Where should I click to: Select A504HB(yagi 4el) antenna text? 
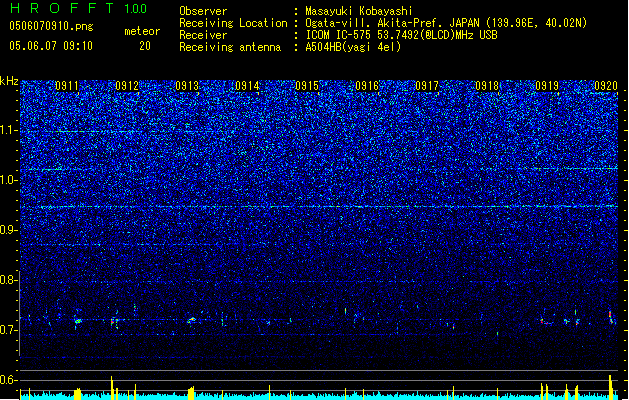point(353,47)
